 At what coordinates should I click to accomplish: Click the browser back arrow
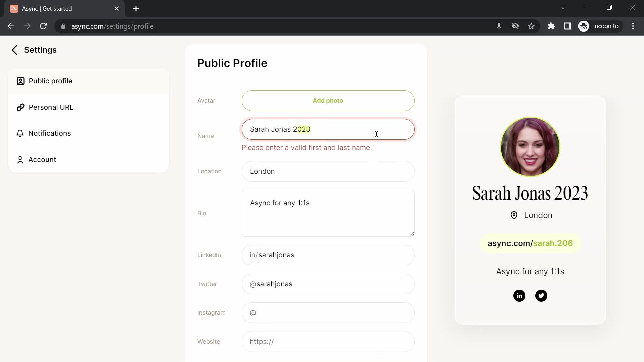click(11, 26)
